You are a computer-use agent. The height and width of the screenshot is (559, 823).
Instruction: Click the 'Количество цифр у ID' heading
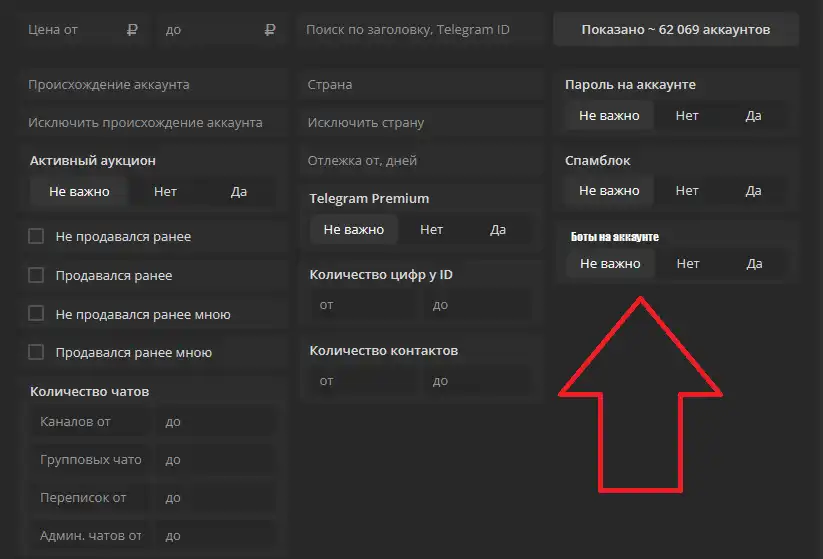(x=381, y=275)
